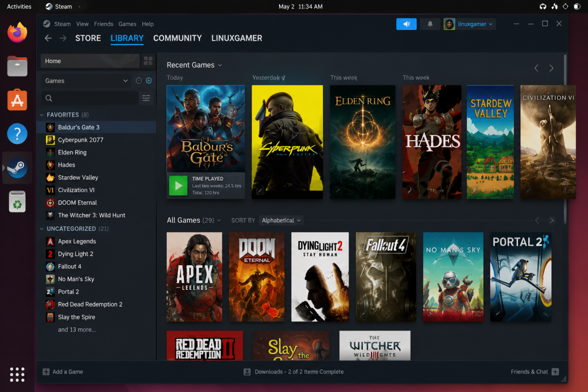
Task: Open the Elden Ring cover art
Action: click(362, 142)
